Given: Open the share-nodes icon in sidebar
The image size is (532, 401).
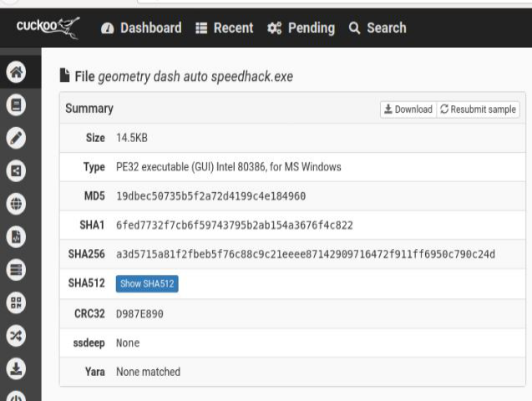Looking at the screenshot, I should (x=16, y=170).
